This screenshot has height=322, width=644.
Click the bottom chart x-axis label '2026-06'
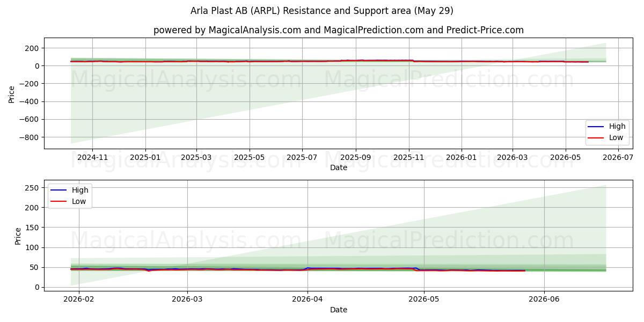click(x=544, y=300)
